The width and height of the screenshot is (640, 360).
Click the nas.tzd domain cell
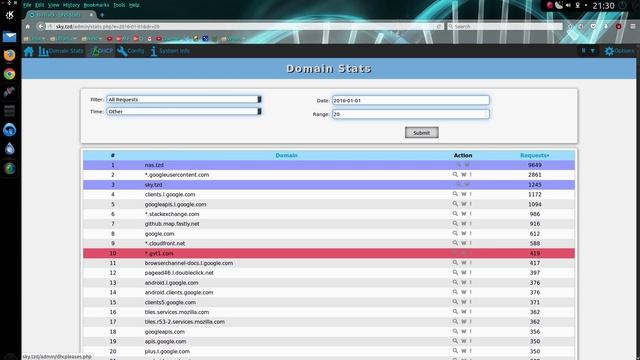tap(154, 165)
